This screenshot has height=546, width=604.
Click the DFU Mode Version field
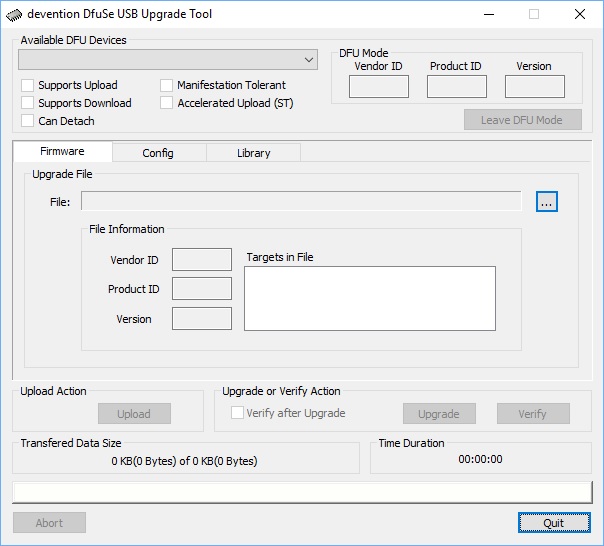pos(535,86)
